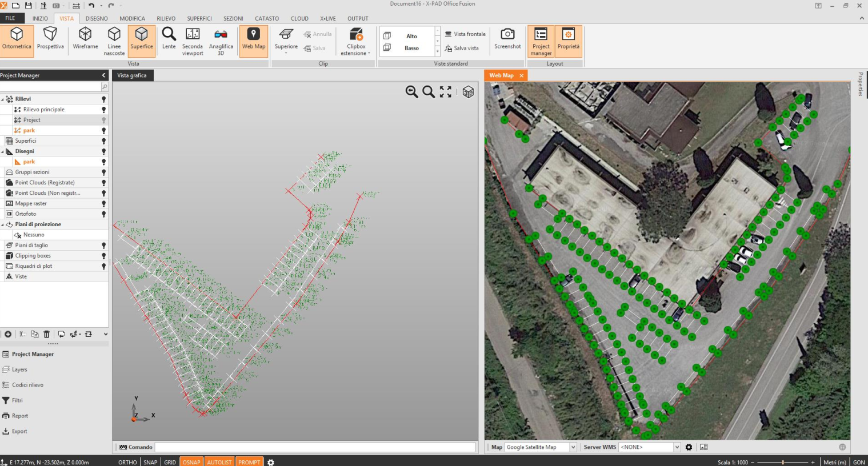Open the Server WMS dropdown

pyautogui.click(x=677, y=447)
